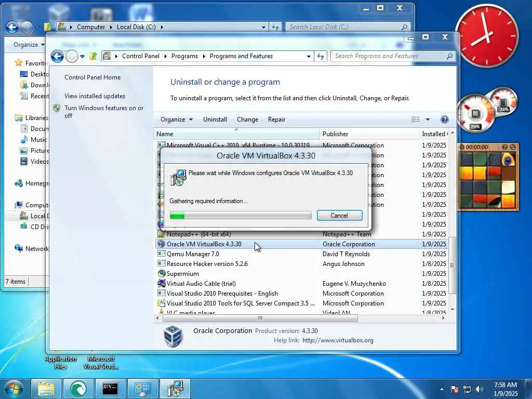Image resolution: width=532 pixels, height=399 pixels.
Task: Select Visual Studio 2010 Tools for SQL Server
Action: point(241,303)
